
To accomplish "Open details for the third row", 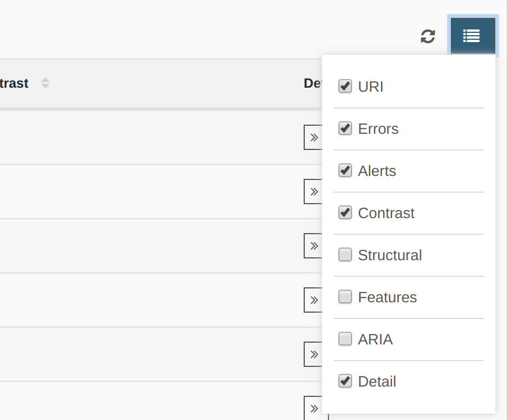I will pos(313,245).
